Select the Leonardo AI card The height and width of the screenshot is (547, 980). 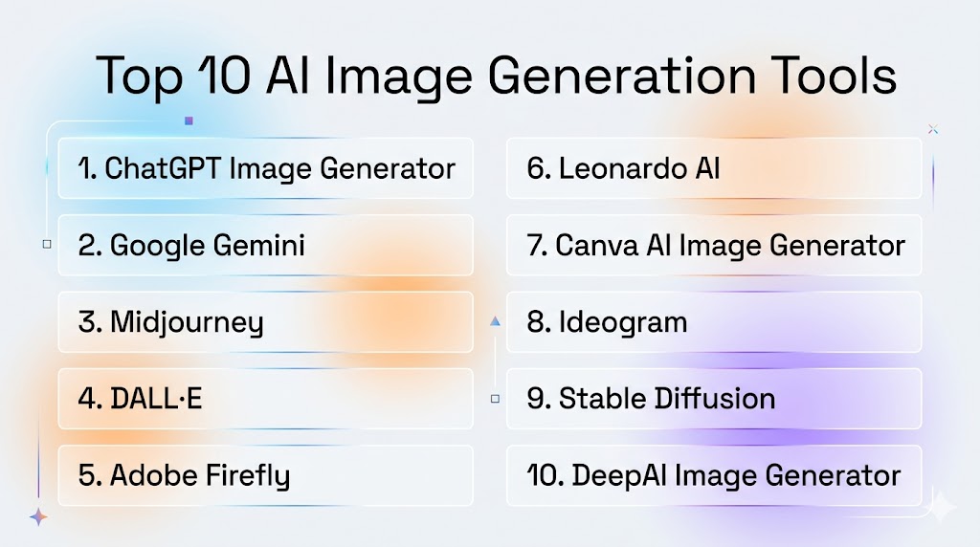[713, 168]
